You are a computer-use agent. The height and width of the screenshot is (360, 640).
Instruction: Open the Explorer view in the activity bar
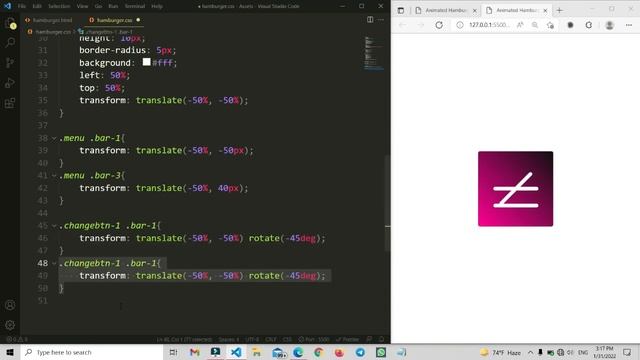[10, 24]
